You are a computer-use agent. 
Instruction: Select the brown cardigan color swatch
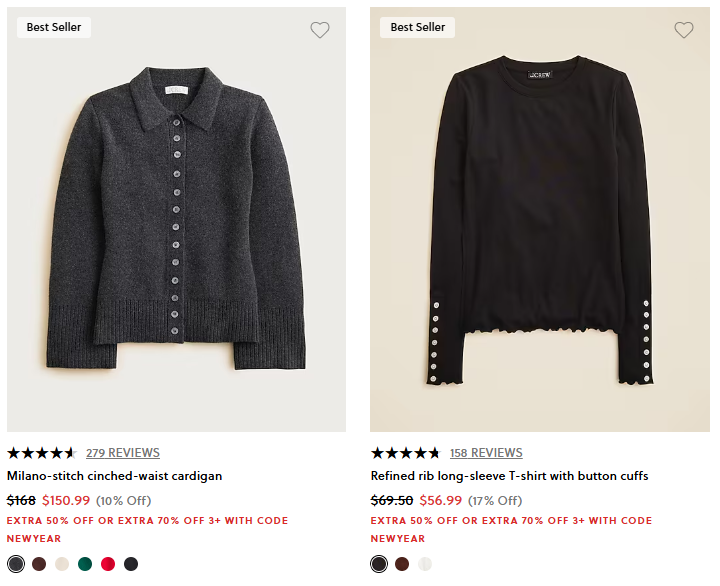(39, 564)
